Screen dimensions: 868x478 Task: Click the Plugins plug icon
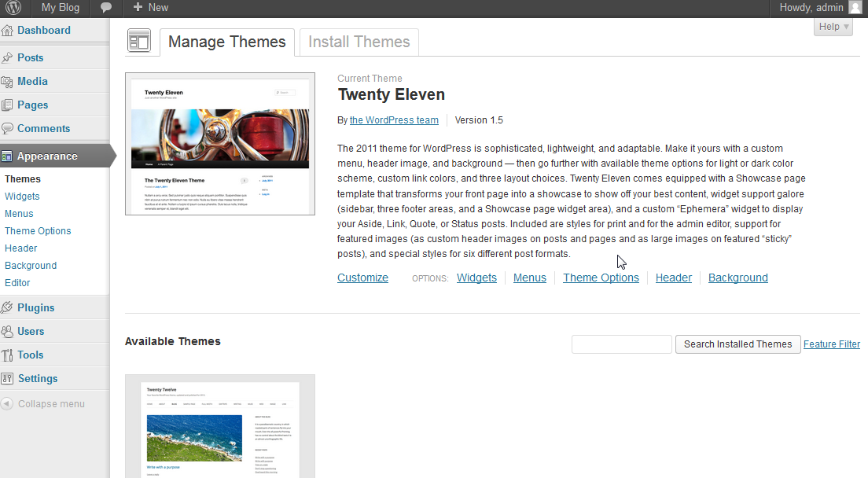(8, 308)
